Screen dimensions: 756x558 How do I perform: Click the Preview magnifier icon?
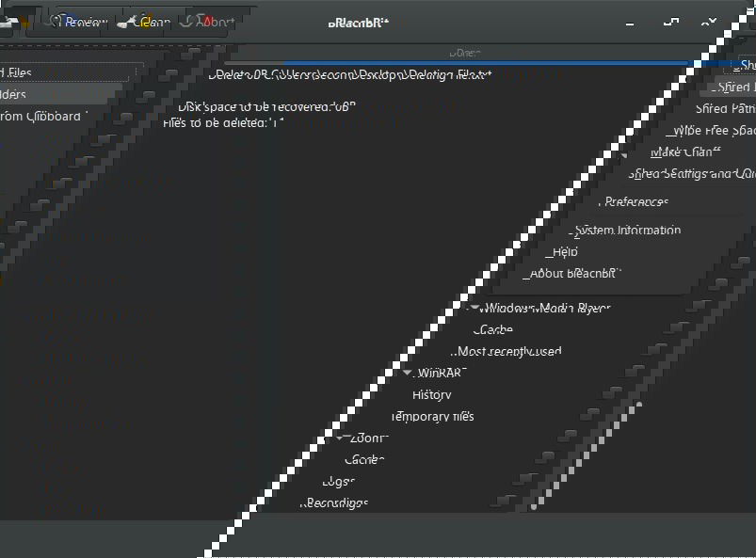(56, 22)
